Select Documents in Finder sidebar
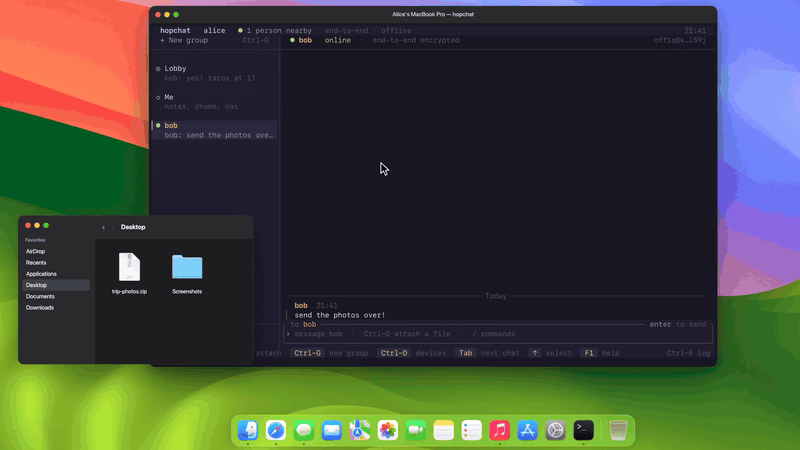This screenshot has height=450, width=800. pos(56,296)
